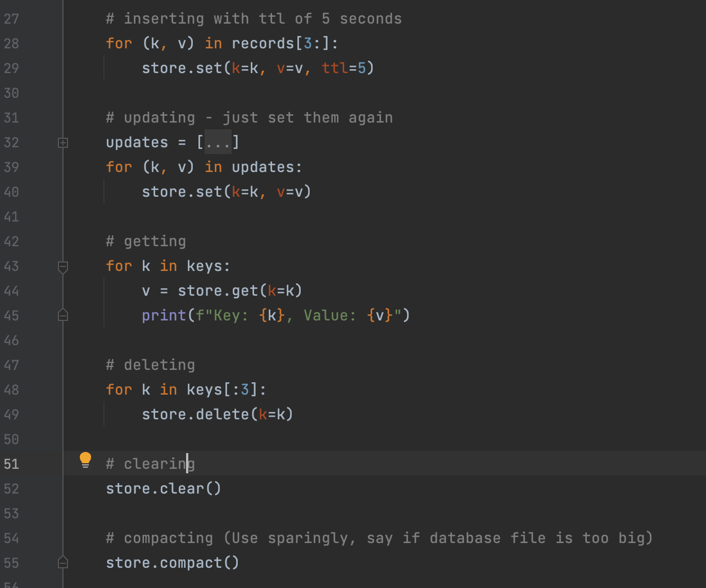
Task: Click the 'records[3:]' slice expression
Action: click(x=284, y=43)
